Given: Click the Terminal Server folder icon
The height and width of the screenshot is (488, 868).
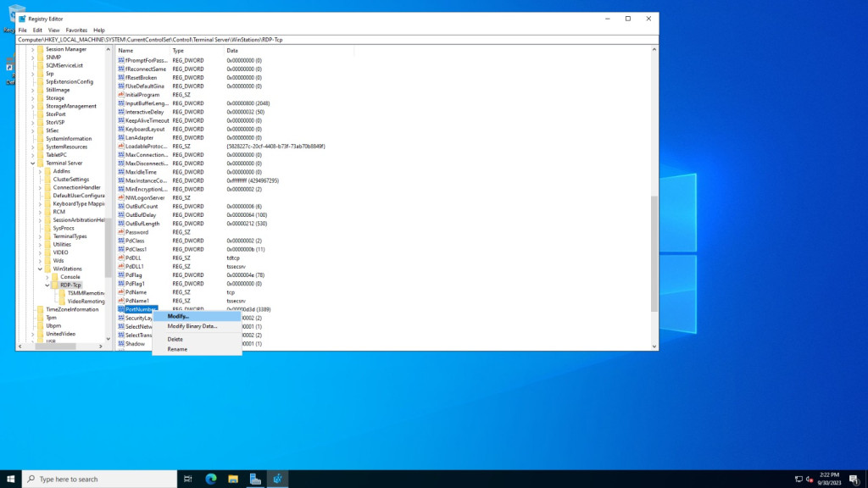Looking at the screenshot, I should (x=41, y=164).
